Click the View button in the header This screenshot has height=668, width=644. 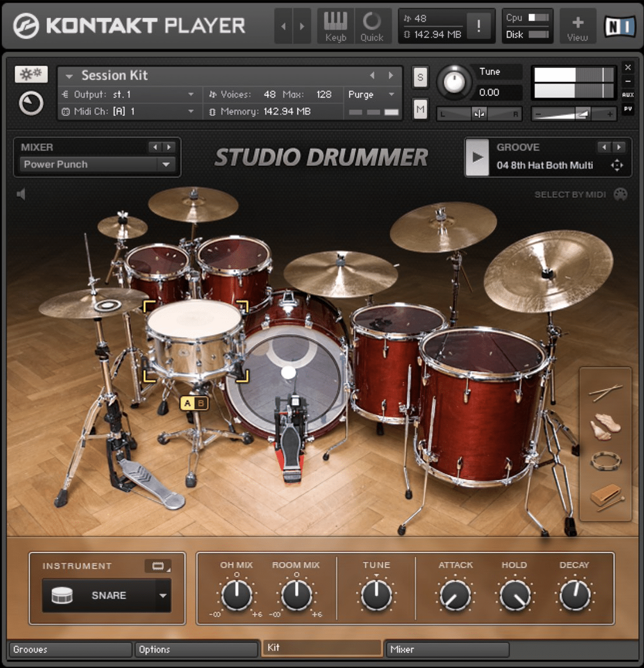coord(577,25)
